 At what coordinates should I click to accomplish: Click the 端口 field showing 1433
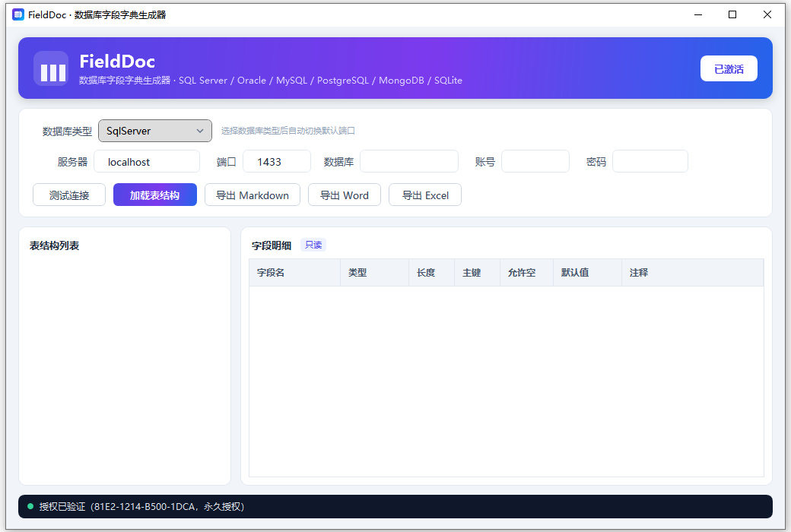(277, 161)
